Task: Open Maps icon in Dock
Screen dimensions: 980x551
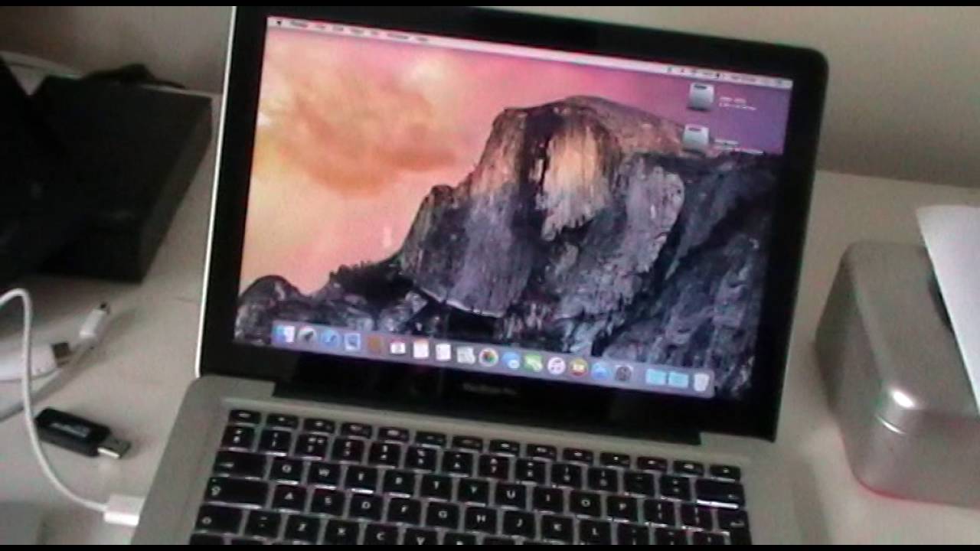Action: click(x=465, y=355)
